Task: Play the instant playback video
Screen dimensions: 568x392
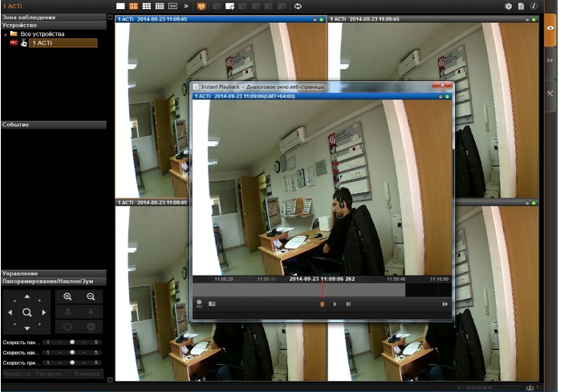Action: point(335,304)
